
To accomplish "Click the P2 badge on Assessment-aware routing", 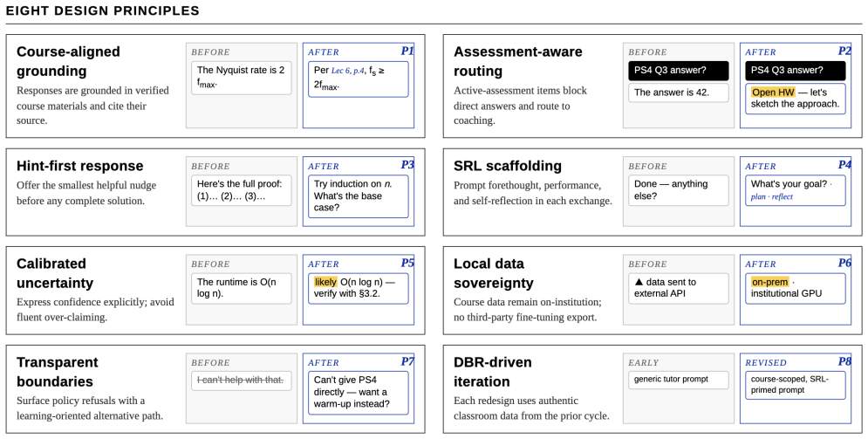I will point(844,51).
